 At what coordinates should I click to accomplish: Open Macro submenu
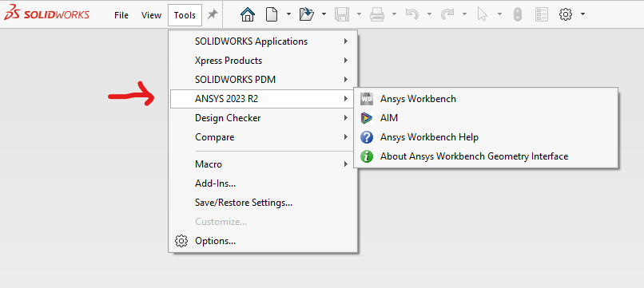click(x=263, y=164)
